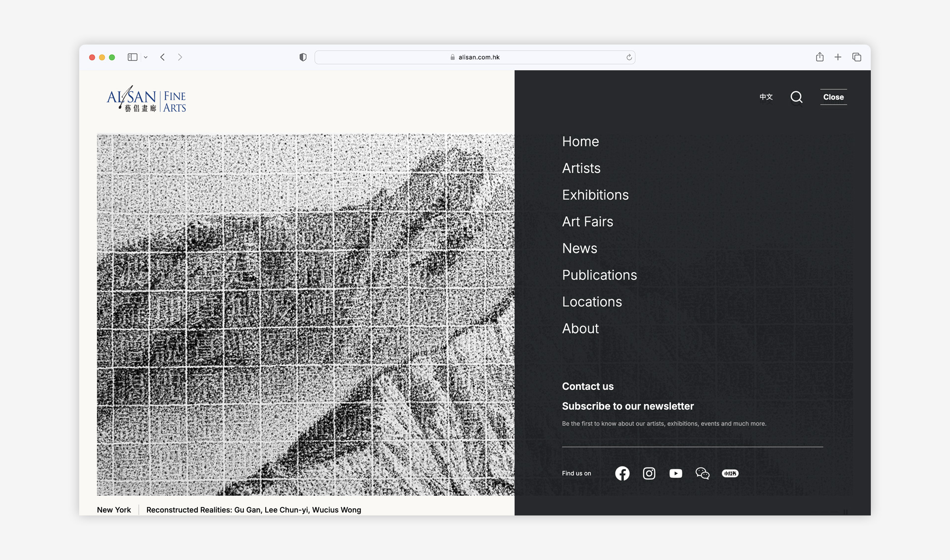Click Subscribe to our newsletter
Screen dimensions: 950x560
click(628, 406)
